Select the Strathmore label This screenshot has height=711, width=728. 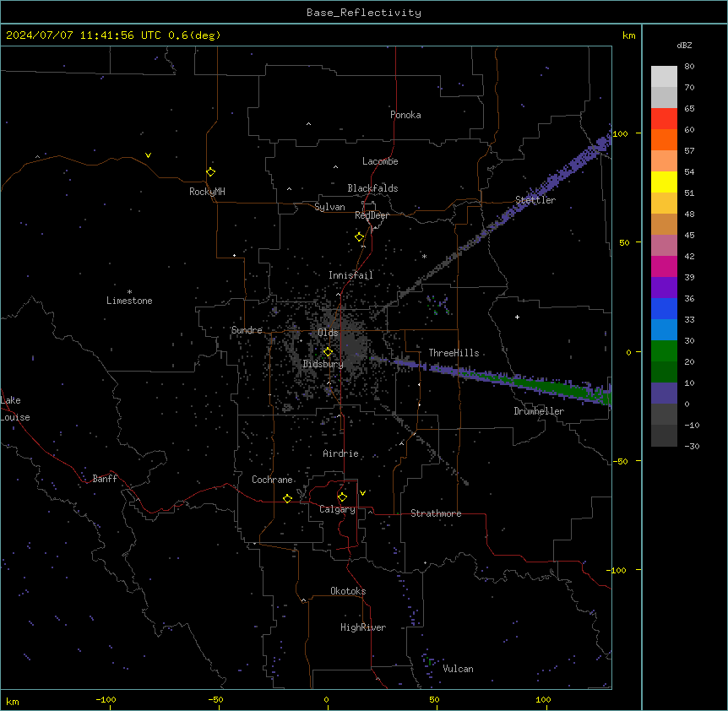[436, 513]
